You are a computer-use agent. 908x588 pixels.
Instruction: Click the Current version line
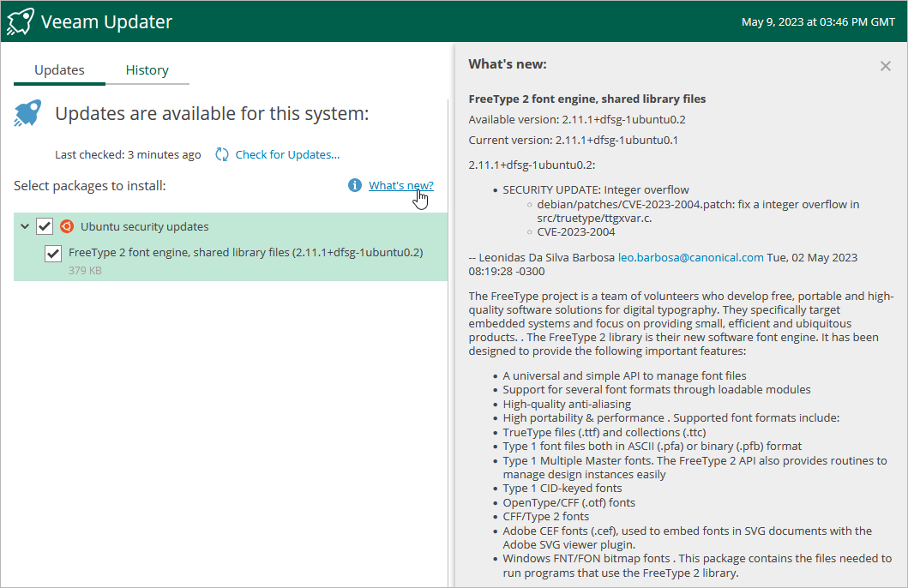[574, 140]
